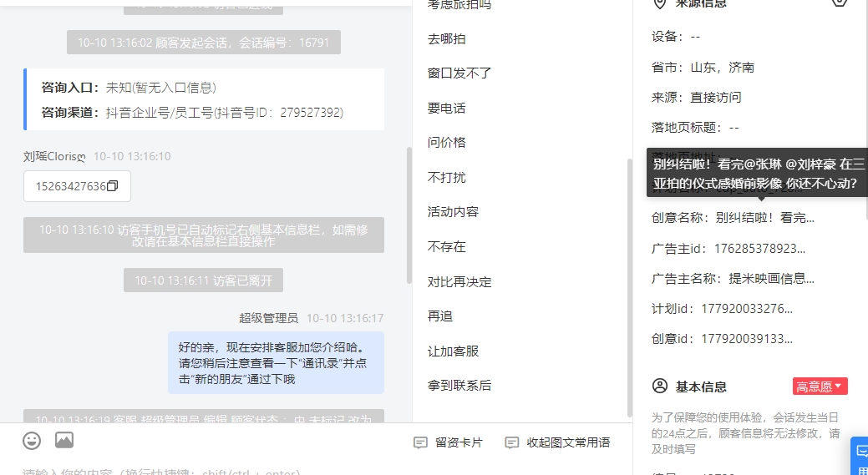Select quick reply 窗口发不了
The width and height of the screenshot is (868, 475).
(x=459, y=73)
